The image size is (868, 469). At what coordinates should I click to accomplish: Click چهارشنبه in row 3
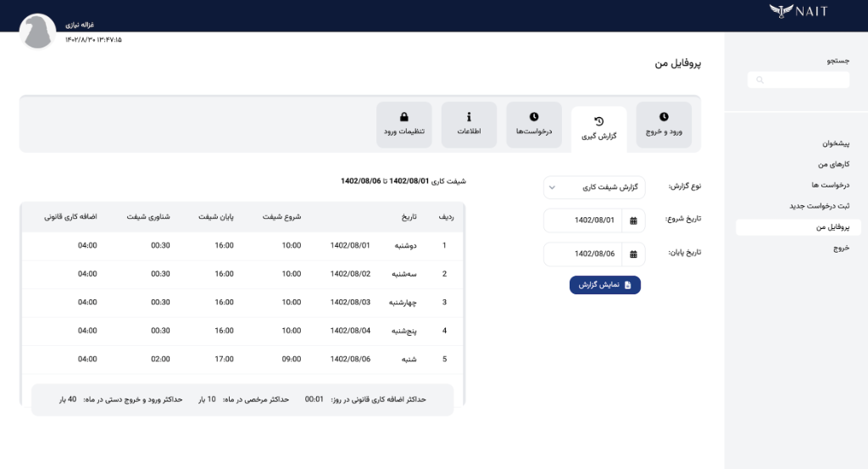pos(403,302)
